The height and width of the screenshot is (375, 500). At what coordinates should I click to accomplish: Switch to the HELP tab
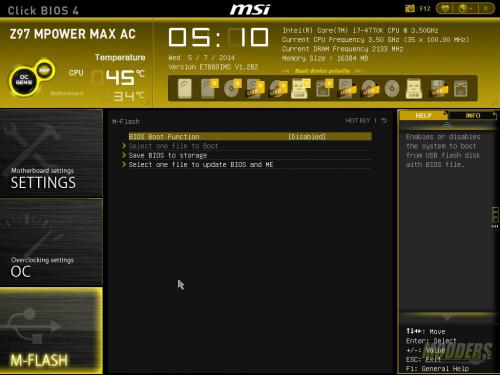[x=423, y=115]
